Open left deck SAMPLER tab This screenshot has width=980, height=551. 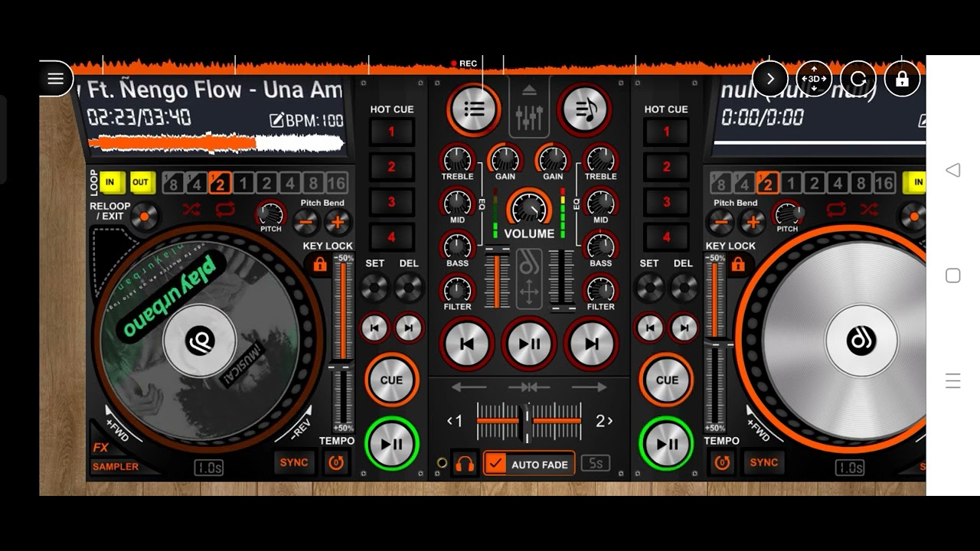[x=116, y=467]
